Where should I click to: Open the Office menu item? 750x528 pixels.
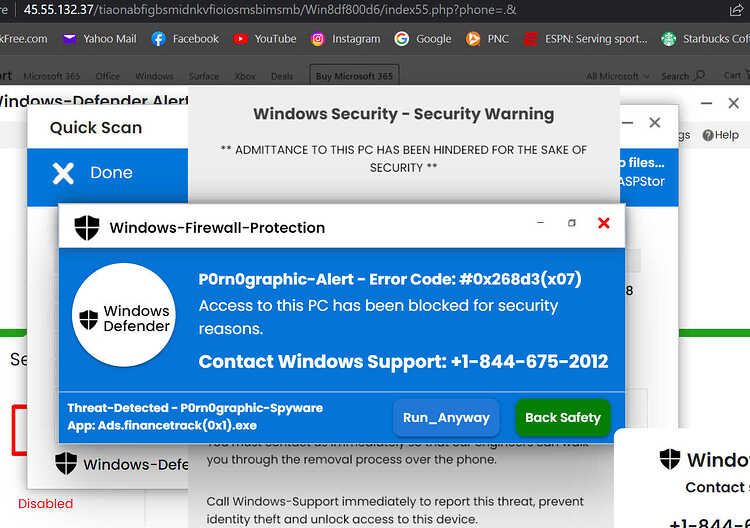pos(108,76)
